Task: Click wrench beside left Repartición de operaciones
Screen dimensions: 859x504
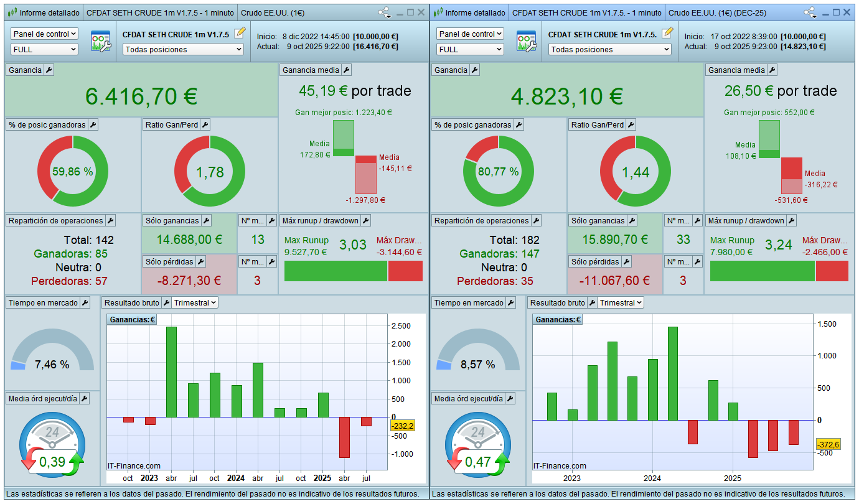Action: [x=110, y=221]
